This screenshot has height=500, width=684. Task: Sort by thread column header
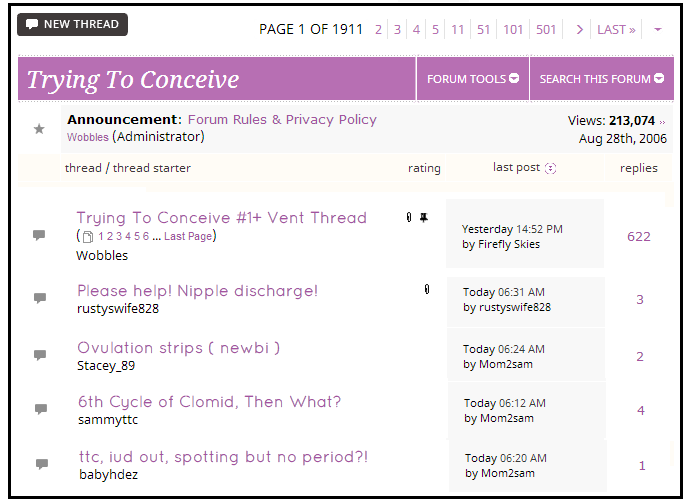[83, 168]
